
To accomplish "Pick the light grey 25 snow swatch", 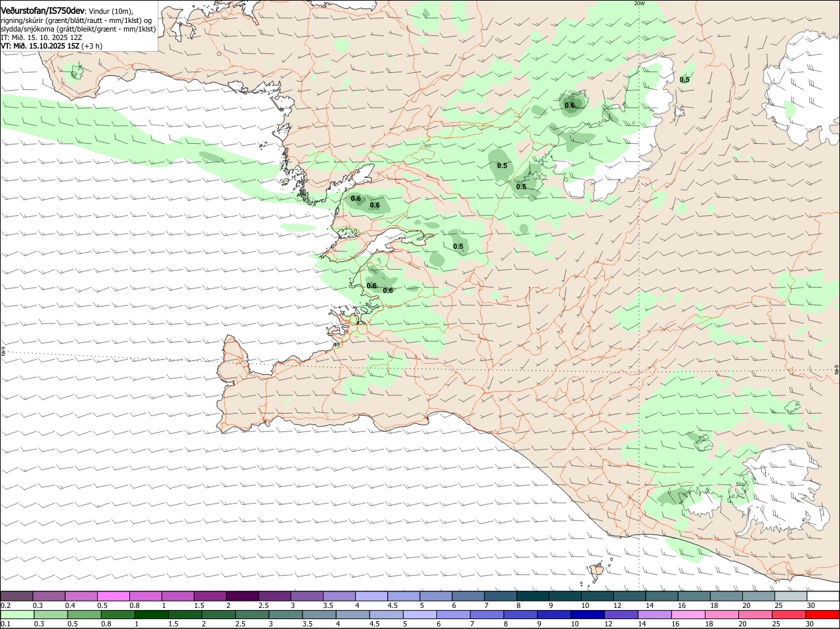I will (791, 596).
